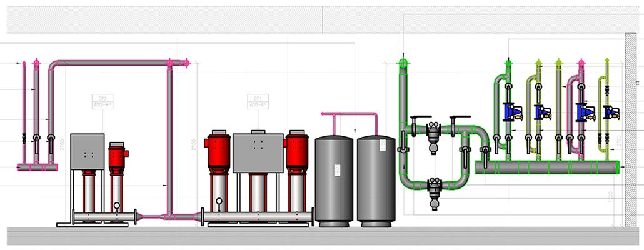Select the GP1 pump group label box
644x250 pixels.
(257, 101)
